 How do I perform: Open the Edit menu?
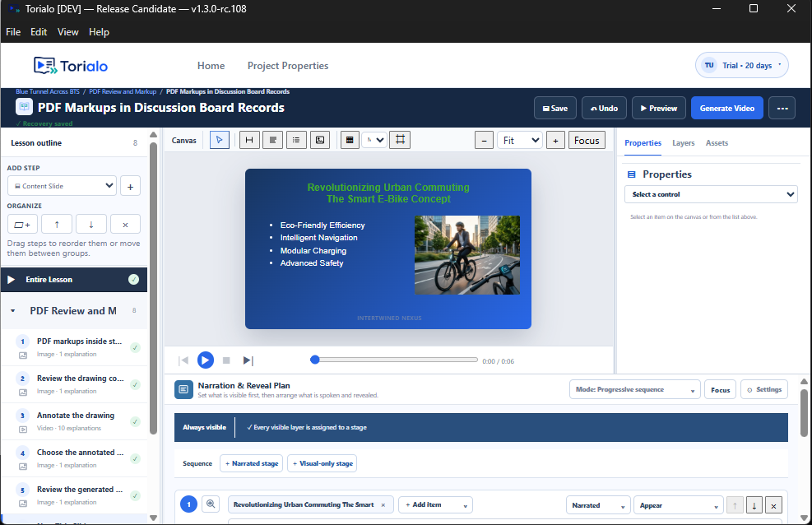point(39,31)
